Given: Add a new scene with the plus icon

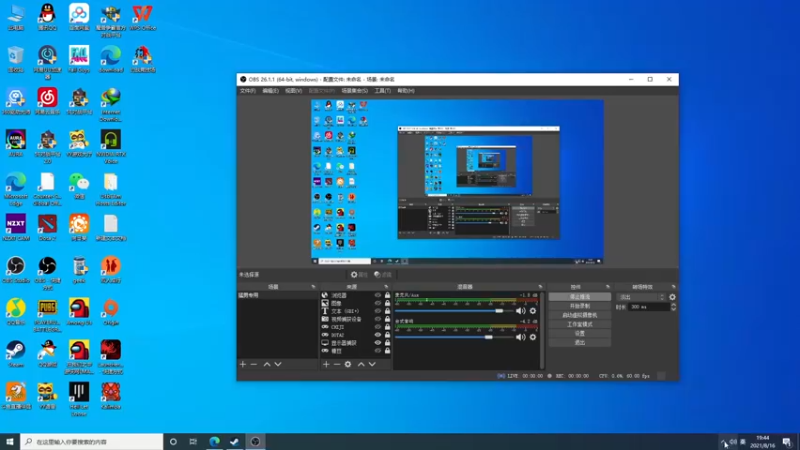Looking at the screenshot, I should click(x=243, y=364).
